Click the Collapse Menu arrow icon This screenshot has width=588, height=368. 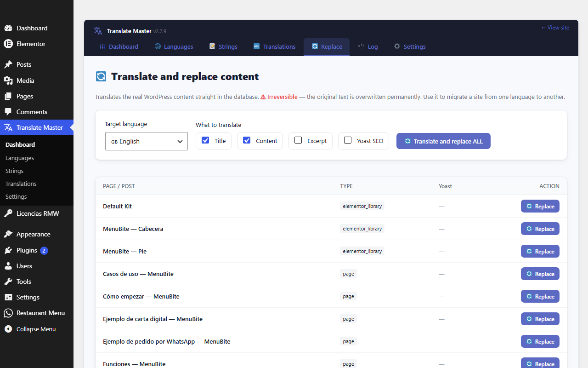[x=8, y=329]
